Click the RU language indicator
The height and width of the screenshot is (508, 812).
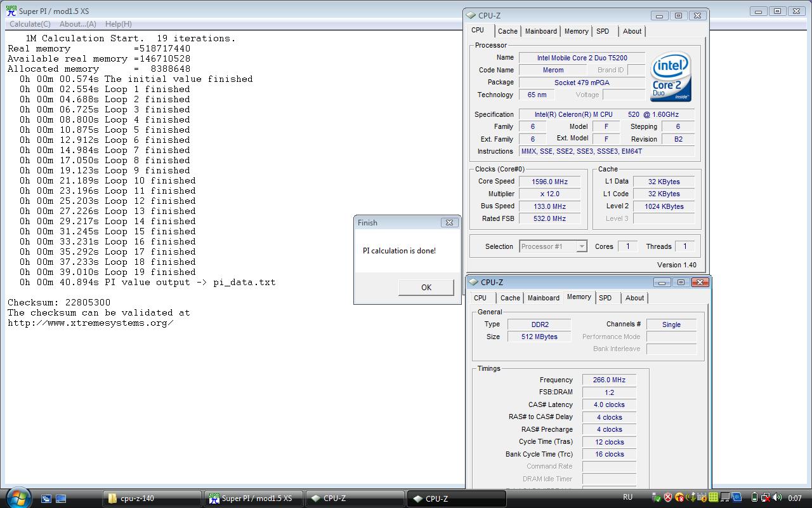click(x=627, y=497)
